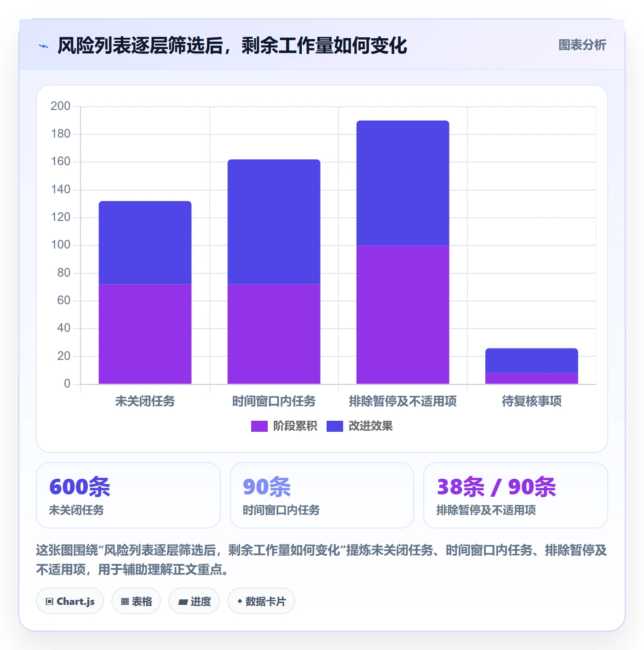
Task: Click the purple segment of 待复核事项 bar
Action: (531, 378)
